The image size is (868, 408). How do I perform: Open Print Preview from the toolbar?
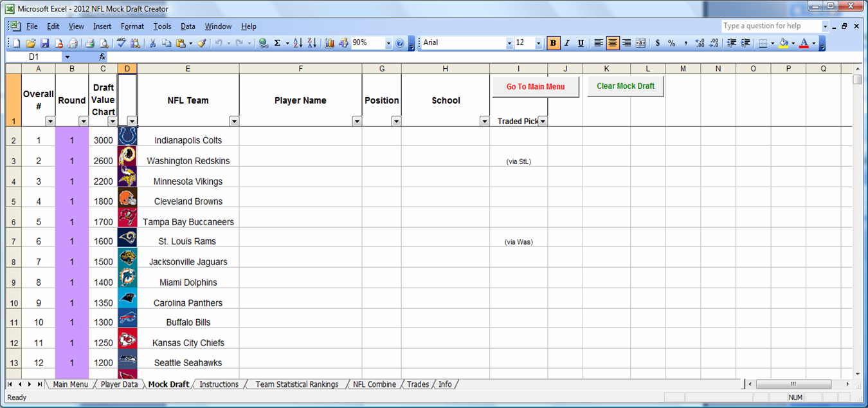pos(104,43)
